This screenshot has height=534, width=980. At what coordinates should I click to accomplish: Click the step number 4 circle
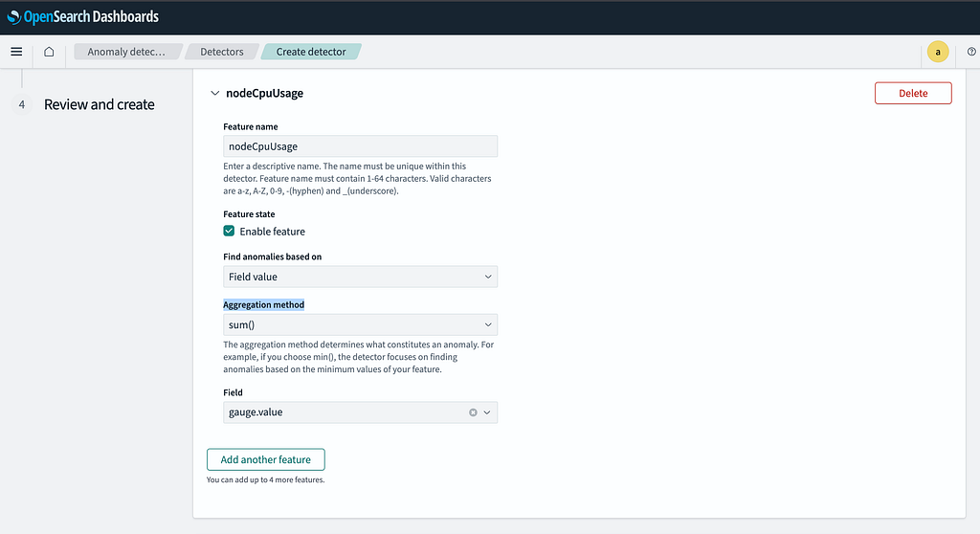22,104
